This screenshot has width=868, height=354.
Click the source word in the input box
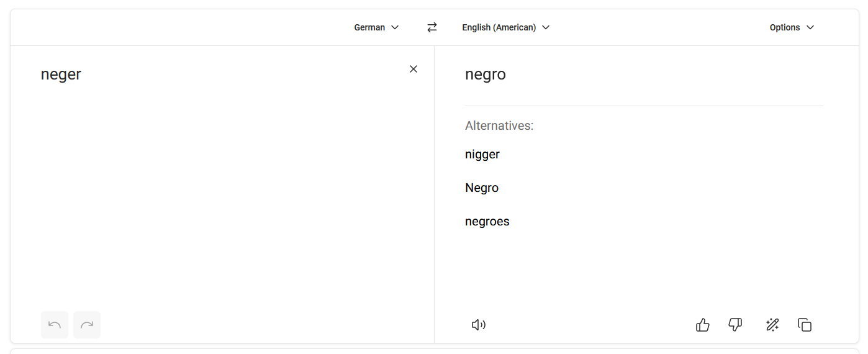coord(61,75)
